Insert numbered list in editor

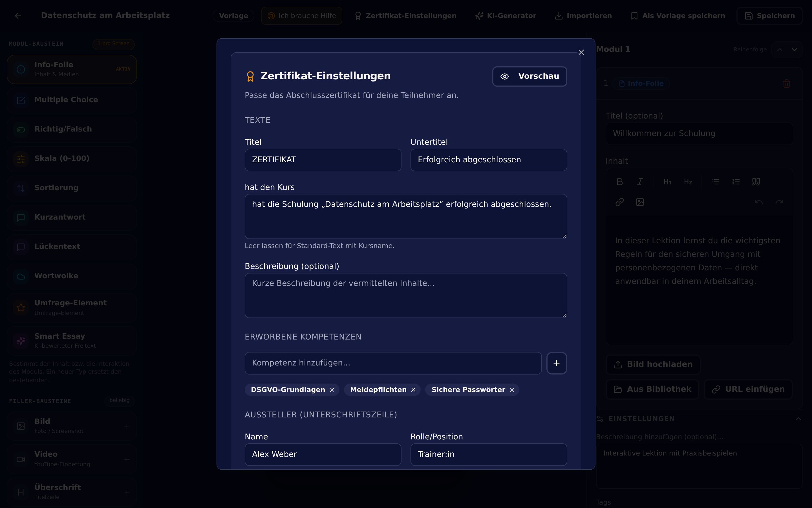pos(736,182)
